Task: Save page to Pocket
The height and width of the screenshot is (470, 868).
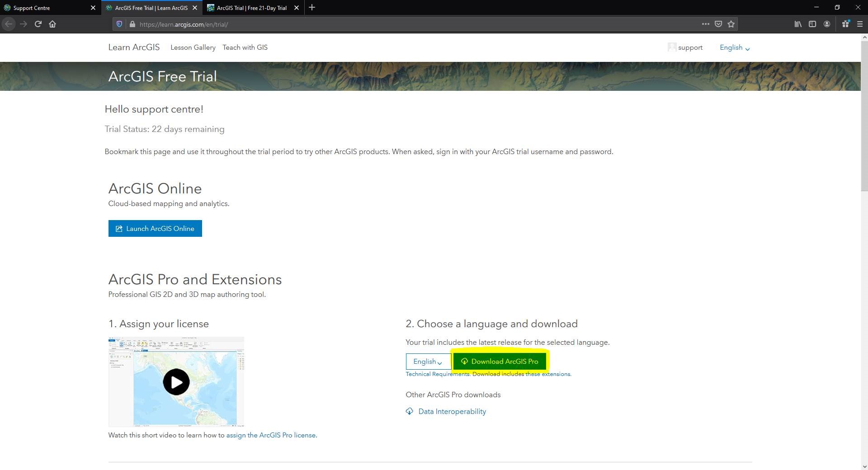Action: (718, 24)
